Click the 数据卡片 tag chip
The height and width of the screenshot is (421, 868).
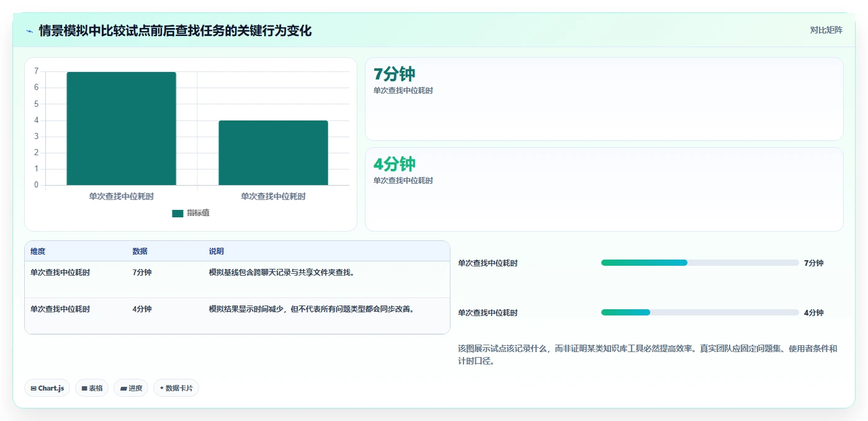coord(176,388)
